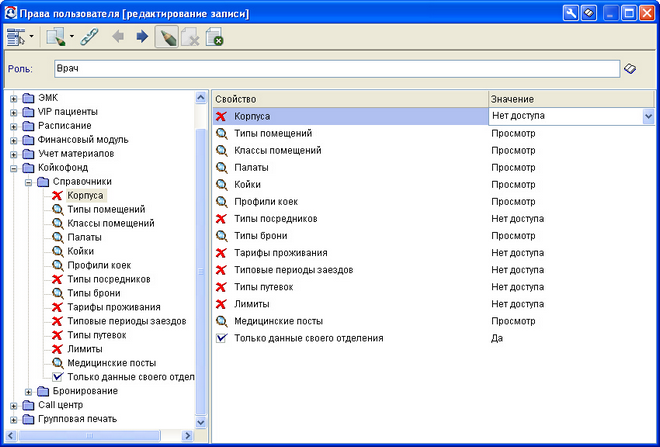Viewport: 660px width, 447px height.
Task: Select Тарифы проживания tree item
Action: 114,307
